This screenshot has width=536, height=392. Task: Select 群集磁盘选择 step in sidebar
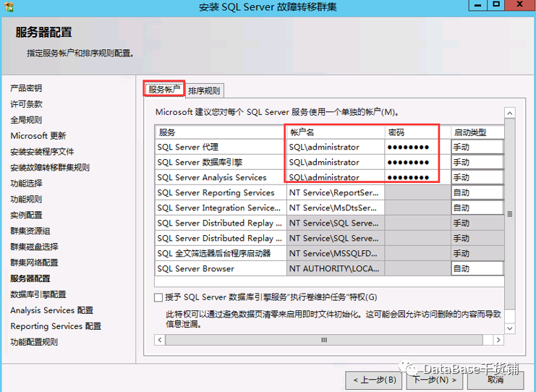tap(34, 247)
